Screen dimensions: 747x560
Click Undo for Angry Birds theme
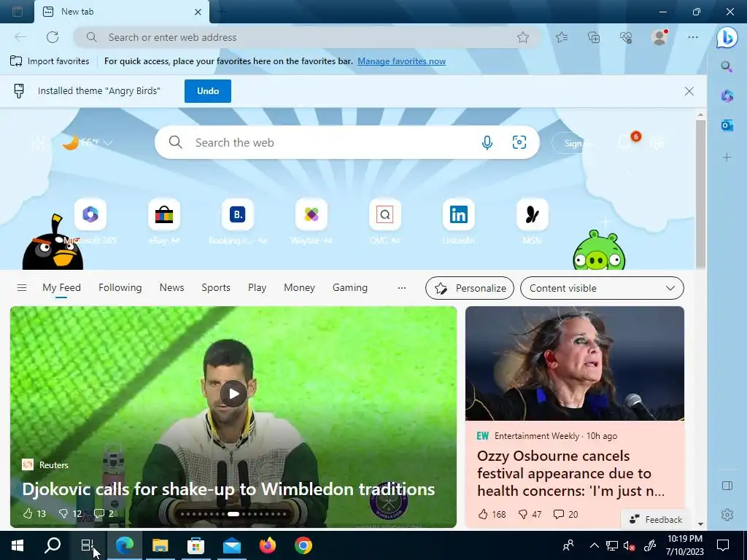tap(208, 91)
